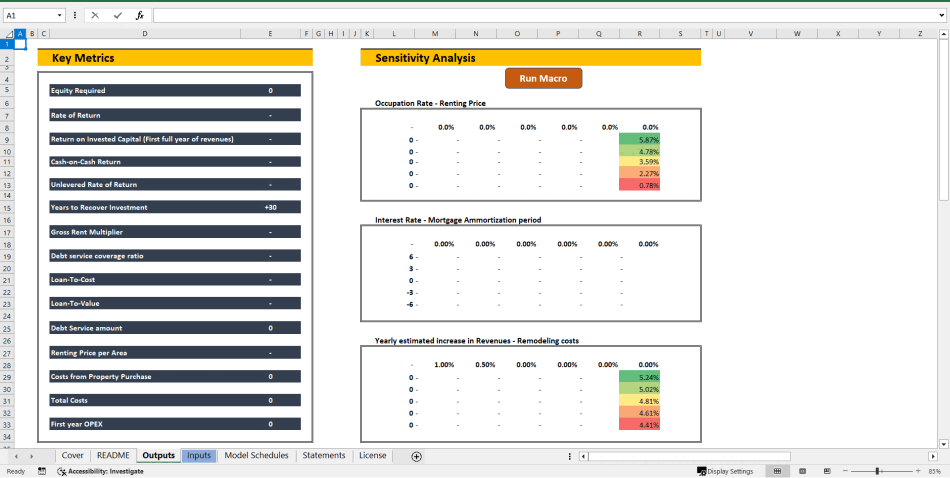This screenshot has width=950, height=478.
Task: Click Interest Rate - Mortgage Ammortization label
Action: point(458,220)
